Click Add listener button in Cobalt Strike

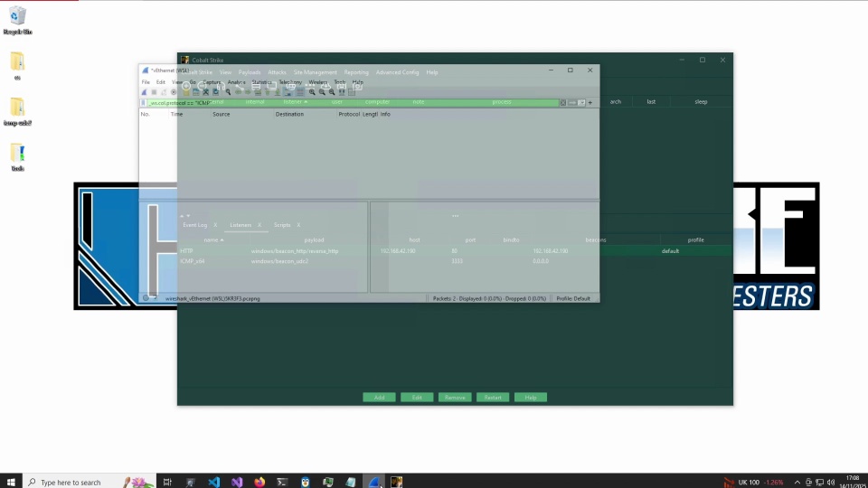tap(379, 398)
